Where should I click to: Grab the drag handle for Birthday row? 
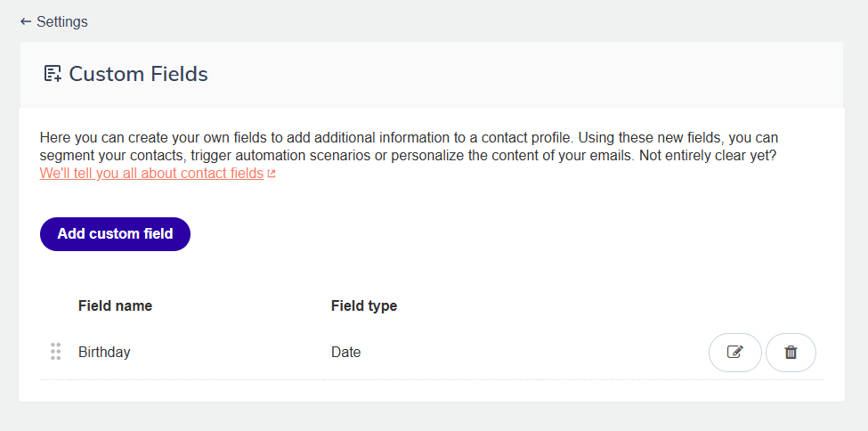click(x=55, y=352)
